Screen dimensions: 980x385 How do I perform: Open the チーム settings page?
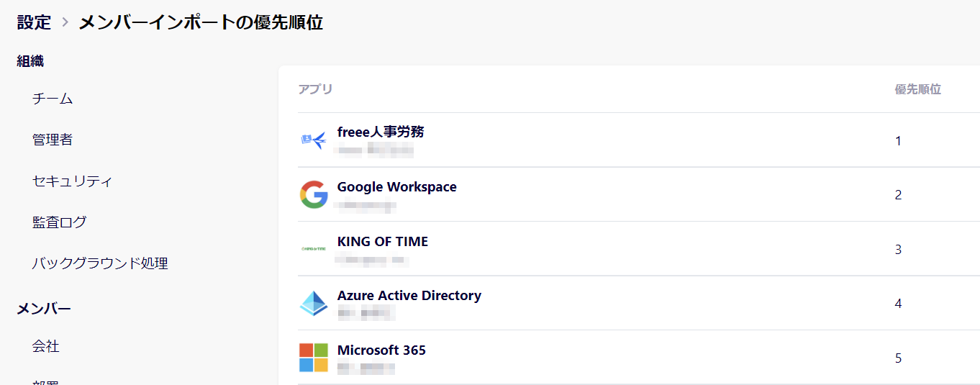click(x=53, y=99)
